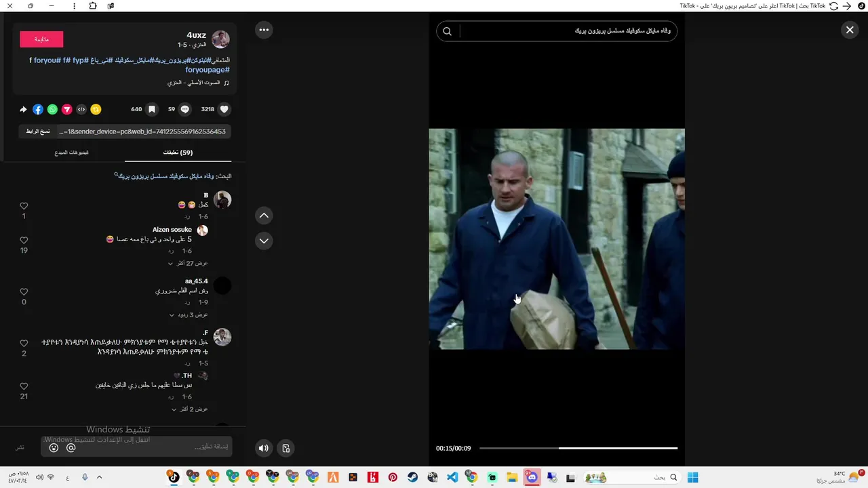Open Steam from the taskbar
The image size is (868, 488).
412,478
